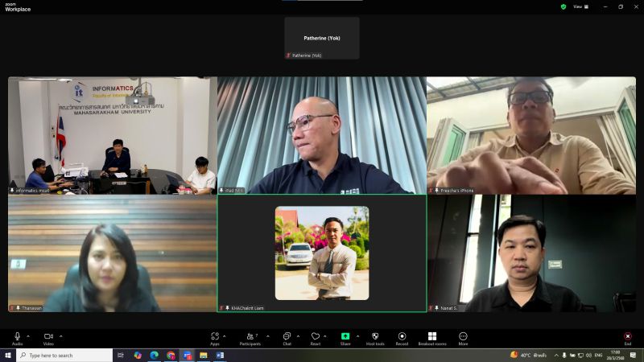
Task: Open Host tools shield icon
Action: pyautogui.click(x=375, y=336)
